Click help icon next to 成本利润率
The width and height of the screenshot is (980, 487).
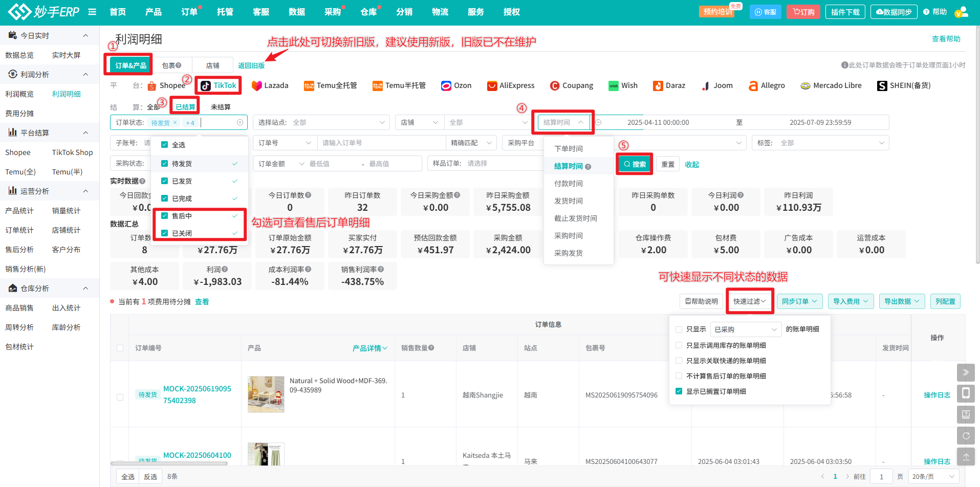click(x=308, y=269)
